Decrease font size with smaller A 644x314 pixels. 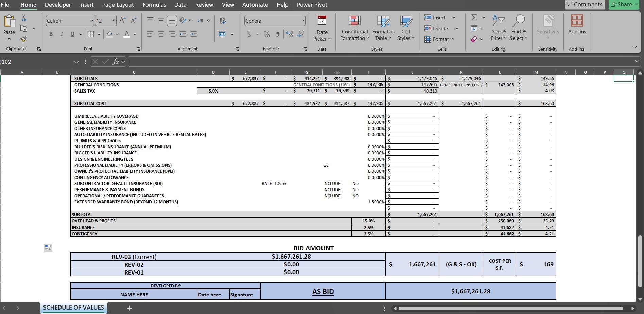coord(134,21)
